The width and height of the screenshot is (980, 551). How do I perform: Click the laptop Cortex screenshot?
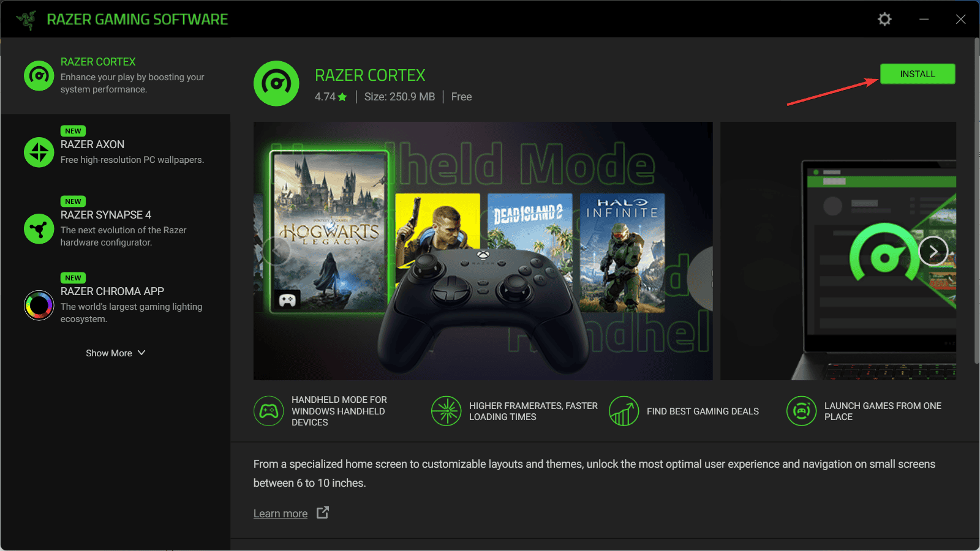tap(838, 251)
